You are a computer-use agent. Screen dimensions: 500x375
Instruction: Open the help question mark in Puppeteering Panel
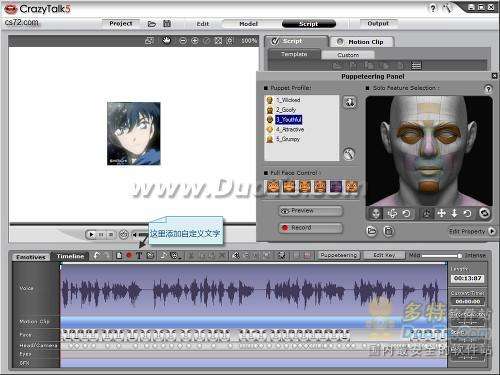point(488,89)
